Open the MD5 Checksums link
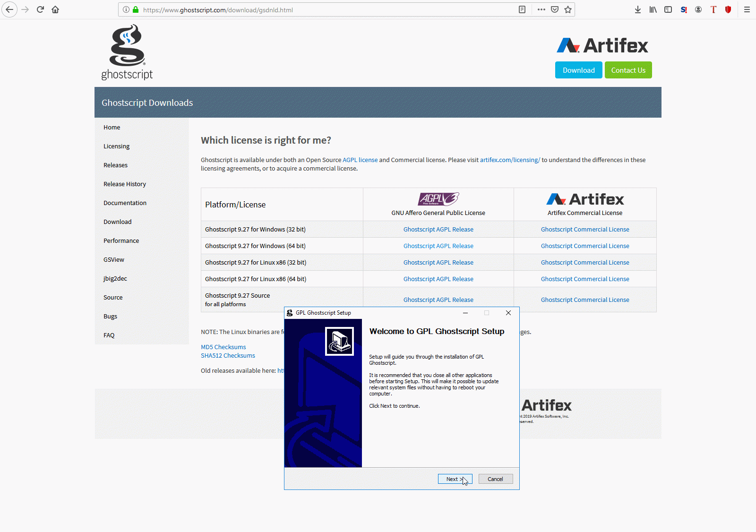 click(223, 347)
